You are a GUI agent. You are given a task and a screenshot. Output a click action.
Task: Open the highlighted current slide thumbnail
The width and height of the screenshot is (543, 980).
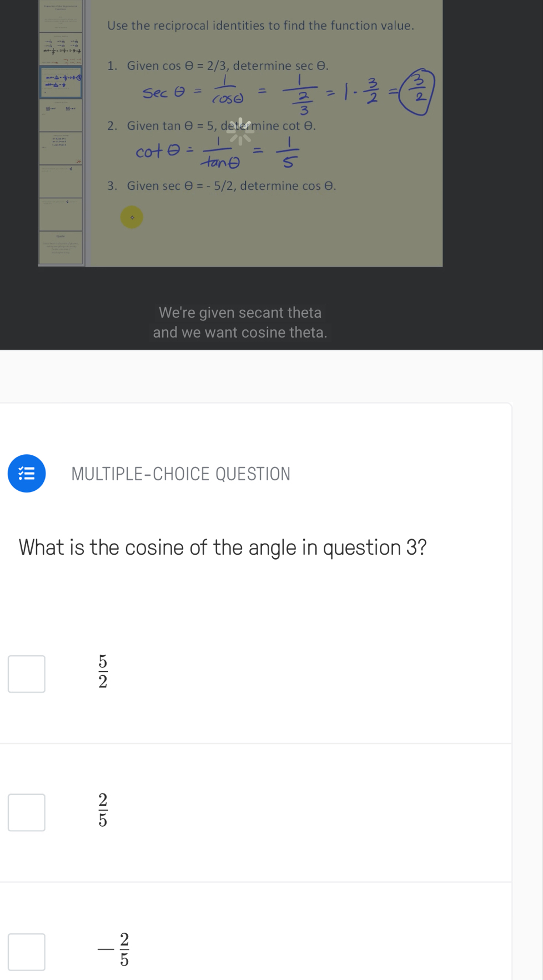coord(61,82)
